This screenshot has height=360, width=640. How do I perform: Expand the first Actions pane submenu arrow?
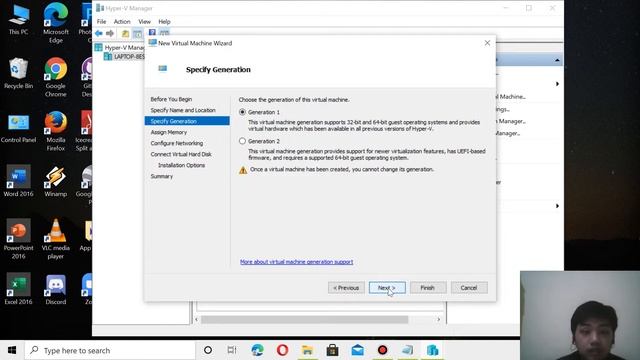(x=557, y=84)
